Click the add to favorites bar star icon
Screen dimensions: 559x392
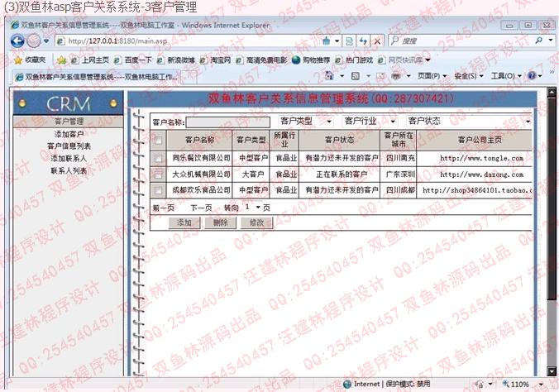tap(62, 60)
